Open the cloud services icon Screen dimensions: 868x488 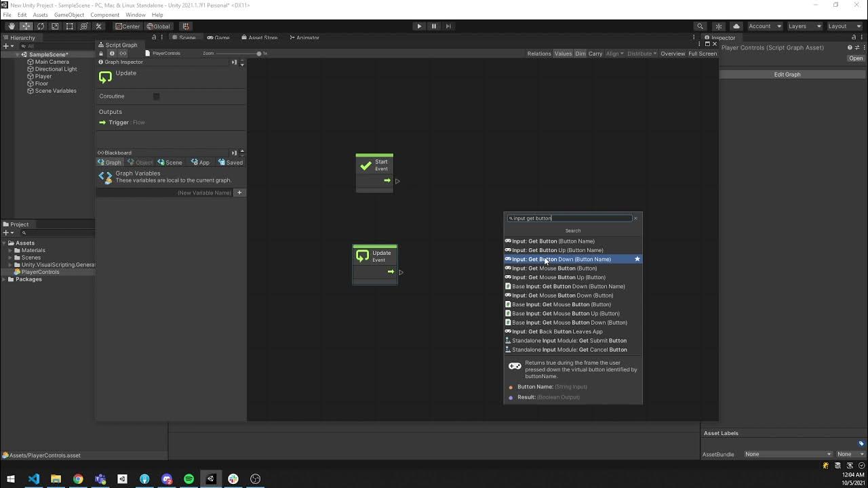(x=736, y=26)
